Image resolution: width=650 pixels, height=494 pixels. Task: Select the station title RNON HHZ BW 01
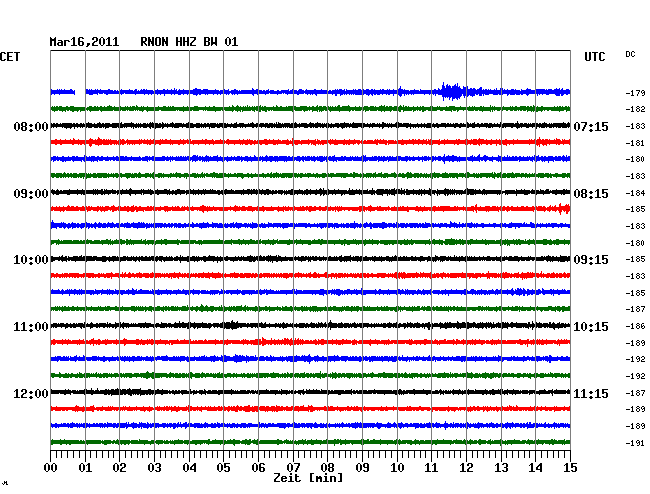(x=189, y=42)
